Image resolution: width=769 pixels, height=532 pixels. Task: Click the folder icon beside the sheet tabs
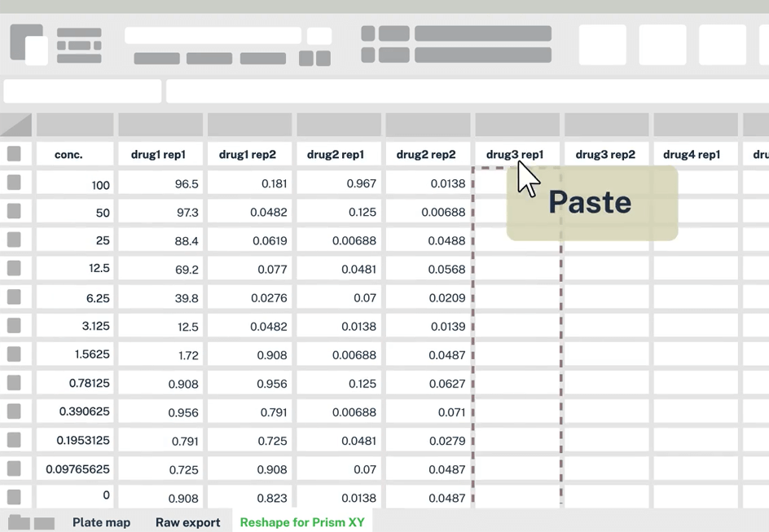(19, 522)
